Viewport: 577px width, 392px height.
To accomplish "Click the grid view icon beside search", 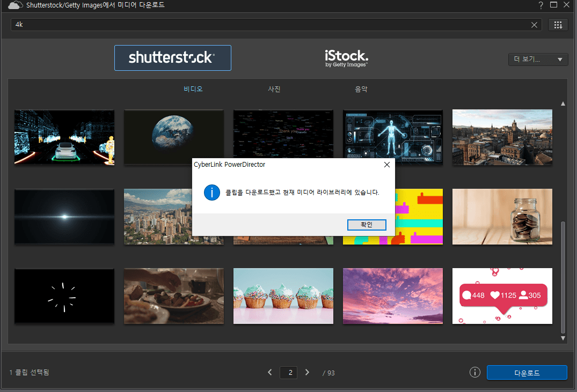I will coord(558,25).
